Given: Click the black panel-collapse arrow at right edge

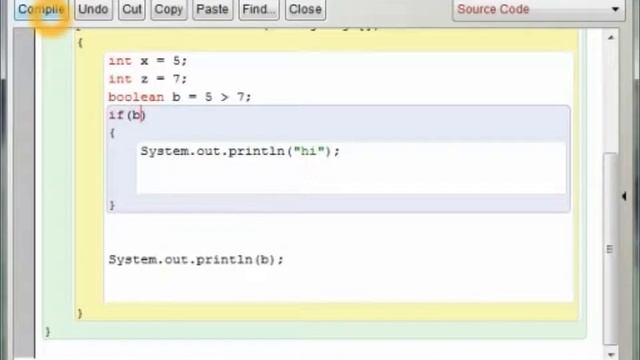Looking at the screenshot, I should [x=624, y=196].
